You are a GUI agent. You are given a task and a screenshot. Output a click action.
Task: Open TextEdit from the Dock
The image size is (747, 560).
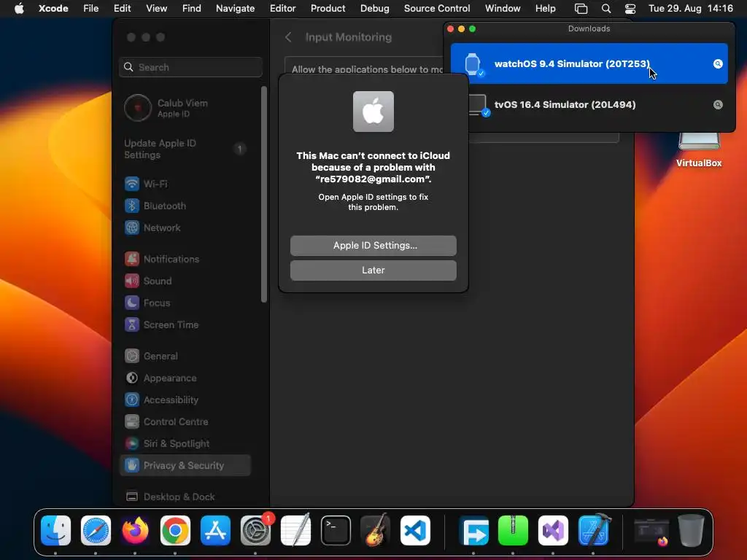click(295, 530)
